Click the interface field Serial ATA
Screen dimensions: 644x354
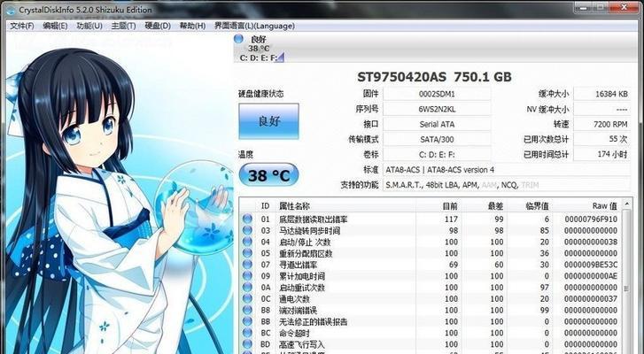coord(437,124)
